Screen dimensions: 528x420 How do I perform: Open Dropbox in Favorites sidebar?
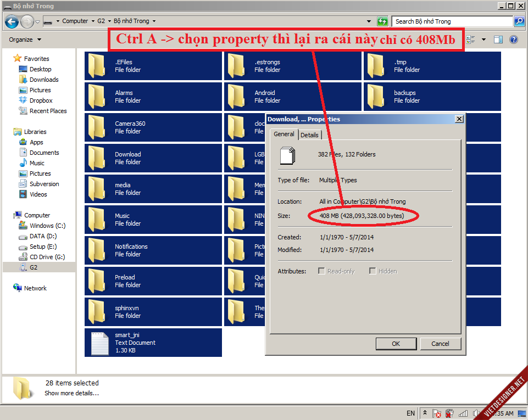pyautogui.click(x=36, y=100)
